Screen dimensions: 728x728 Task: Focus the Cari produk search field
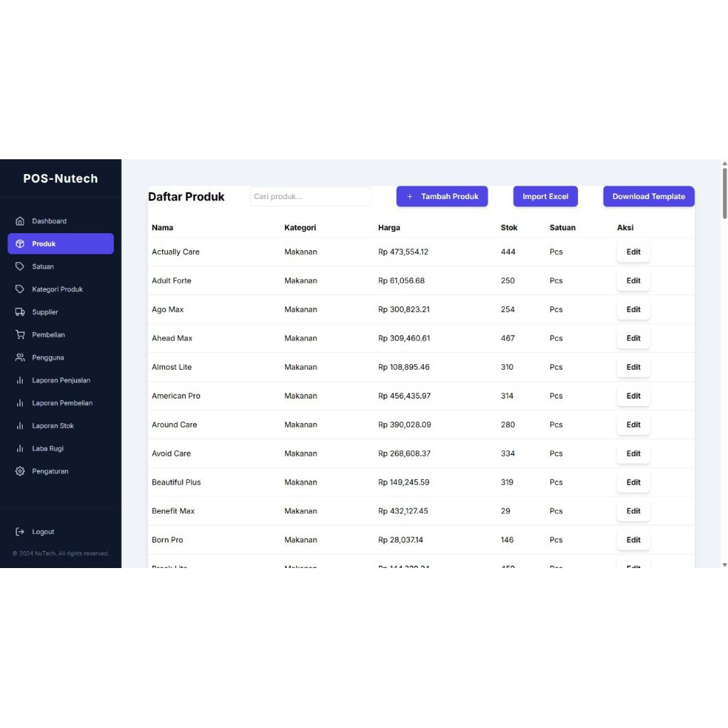pyautogui.click(x=311, y=196)
